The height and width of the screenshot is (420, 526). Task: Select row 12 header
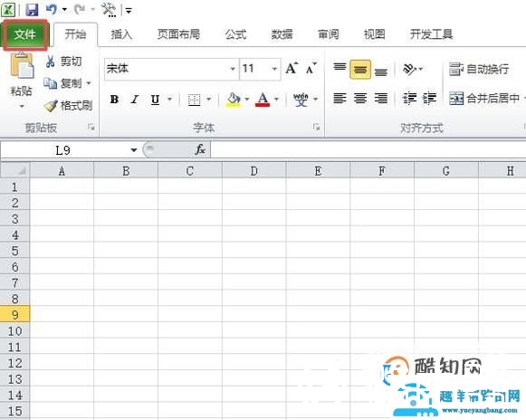tap(14, 363)
